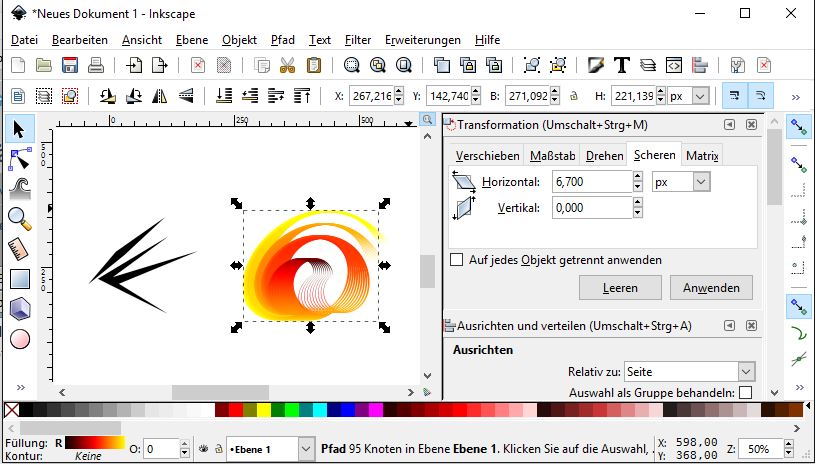
Task: Click the print document icon
Action: pyautogui.click(x=96, y=66)
